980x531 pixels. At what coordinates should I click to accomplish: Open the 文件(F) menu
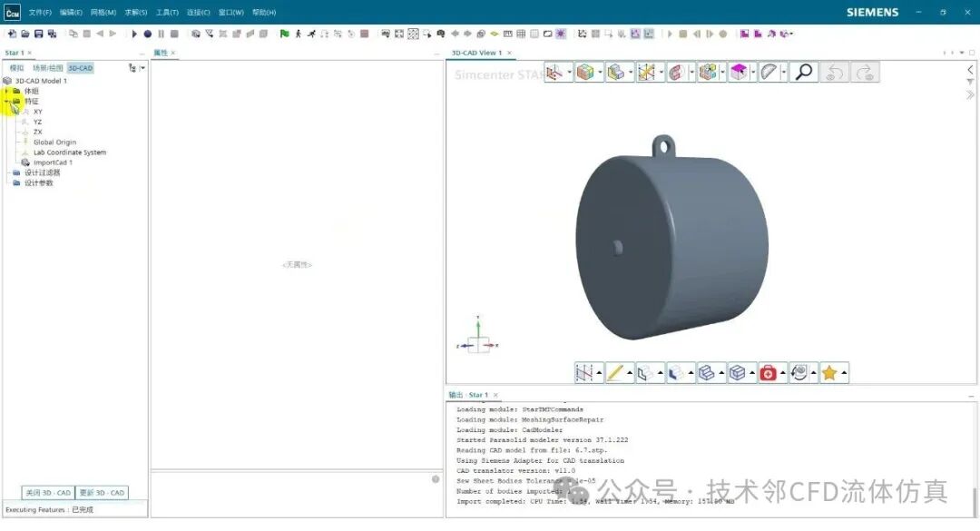click(40, 13)
